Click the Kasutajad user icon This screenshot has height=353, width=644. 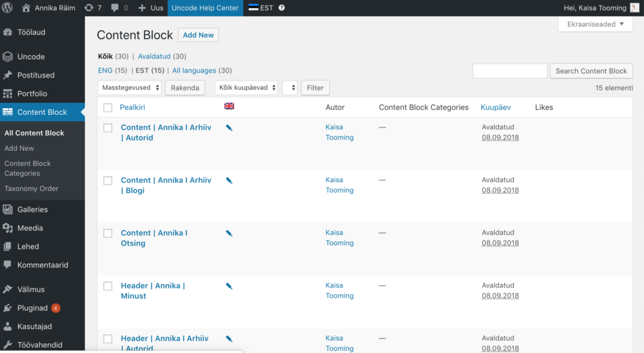pyautogui.click(x=8, y=327)
